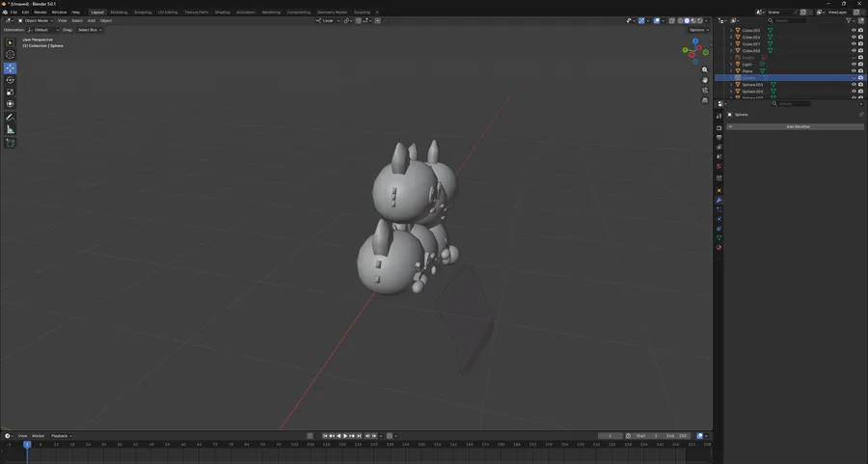Open the Object Mode dropdown
This screenshot has width=868, height=464.
[36, 20]
